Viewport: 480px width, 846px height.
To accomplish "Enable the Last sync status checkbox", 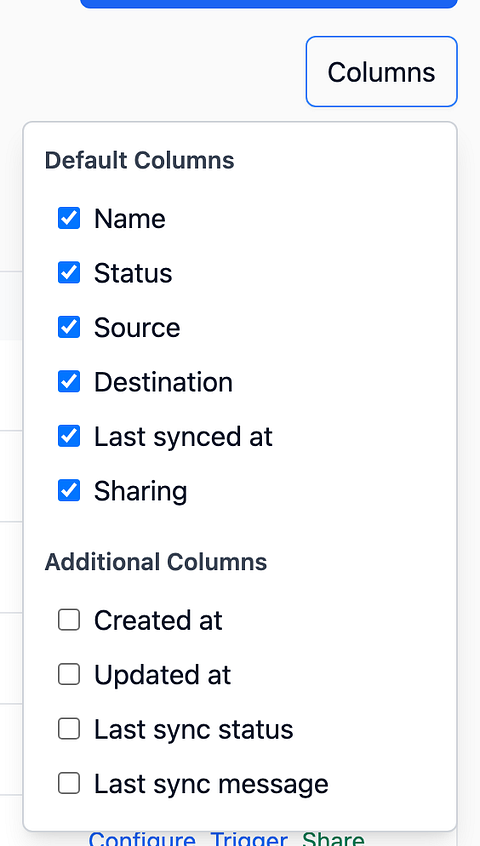I will [69, 729].
